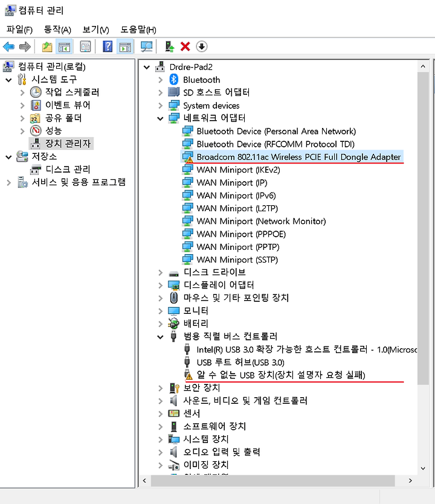This screenshot has height=504, width=435.
Task: Collapse the Drdre-Pad2 root node
Action: pos(147,67)
